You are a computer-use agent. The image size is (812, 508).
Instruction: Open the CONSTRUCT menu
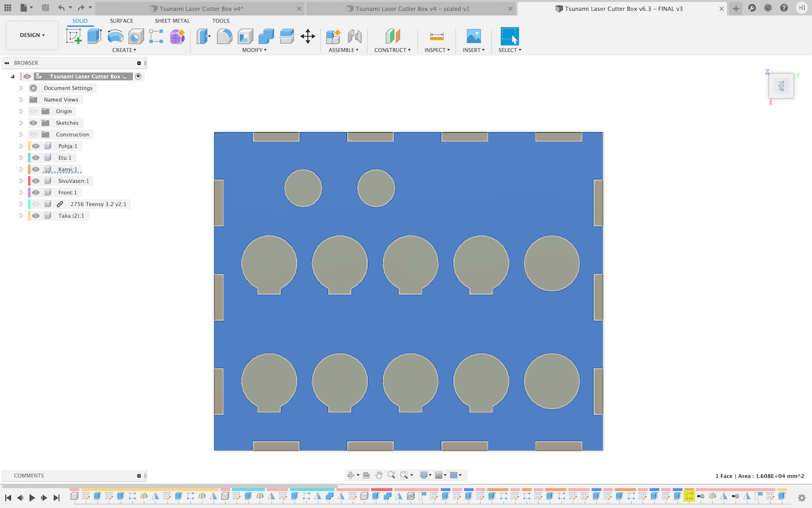coord(392,50)
